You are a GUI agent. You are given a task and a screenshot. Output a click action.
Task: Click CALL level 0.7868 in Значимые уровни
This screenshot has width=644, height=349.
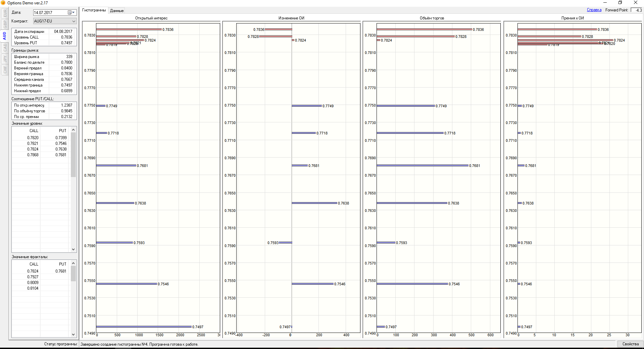point(33,155)
